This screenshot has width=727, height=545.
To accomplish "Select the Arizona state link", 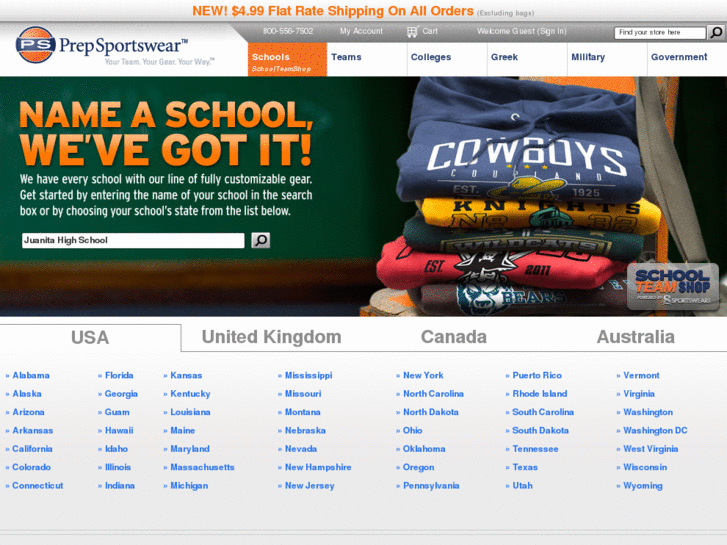I will pyautogui.click(x=28, y=412).
